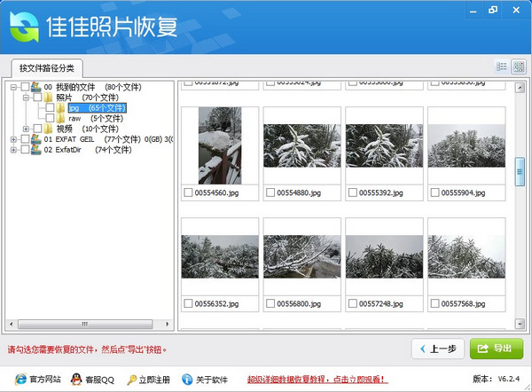Switch to thumbnail grid view icon

click(519, 67)
